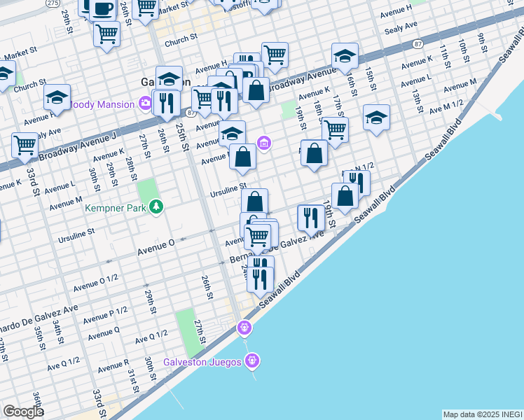
Task: Click shopping bag marker beside Ursuline St label
Action: click(x=255, y=202)
